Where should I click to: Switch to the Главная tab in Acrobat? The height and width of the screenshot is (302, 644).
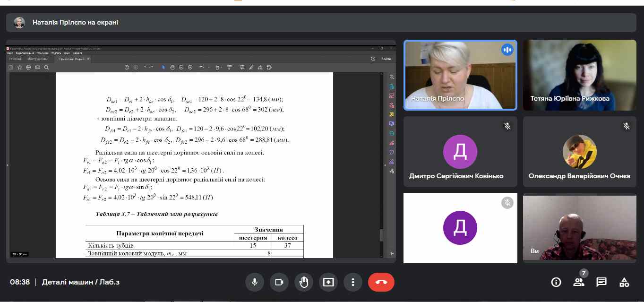tap(15, 59)
